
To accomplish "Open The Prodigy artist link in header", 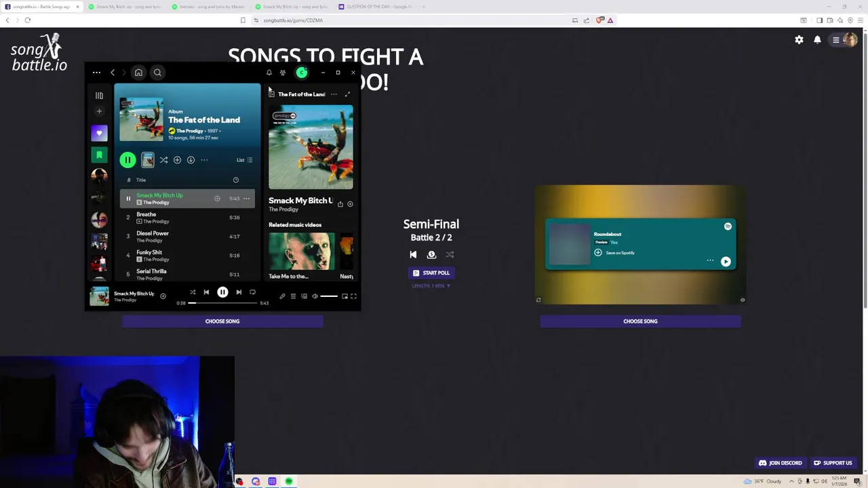I will click(190, 131).
